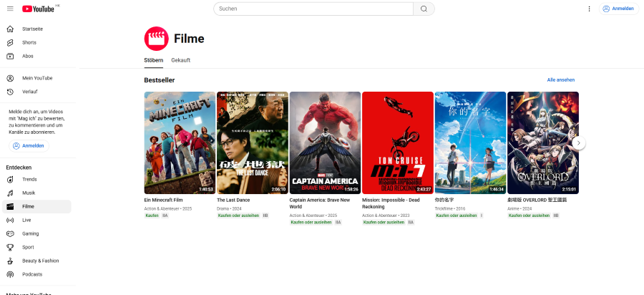Click Anmelden button in top right
Viewport: 644px width, 295px height.
(x=619, y=9)
